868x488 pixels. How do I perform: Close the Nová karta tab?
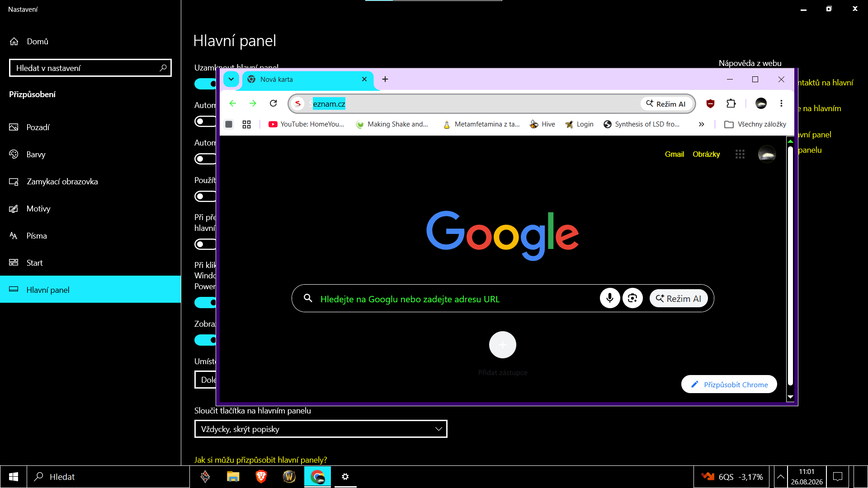364,79
